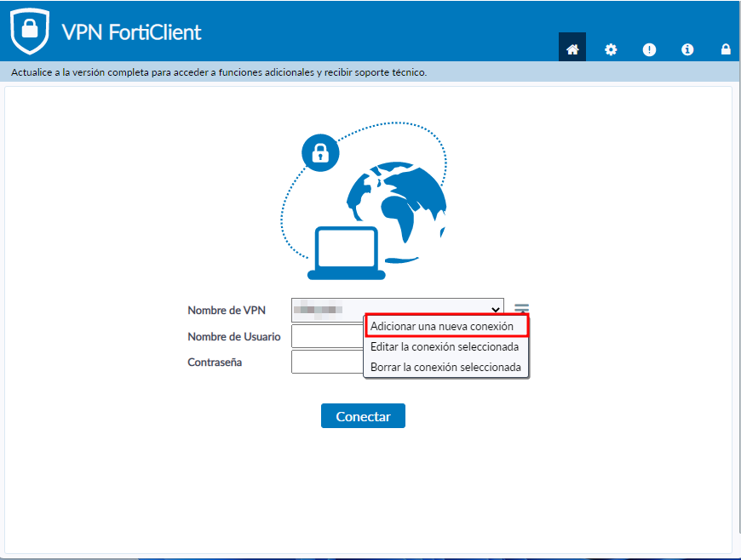
Task: Click the padlock icon in the header
Action: click(726, 49)
